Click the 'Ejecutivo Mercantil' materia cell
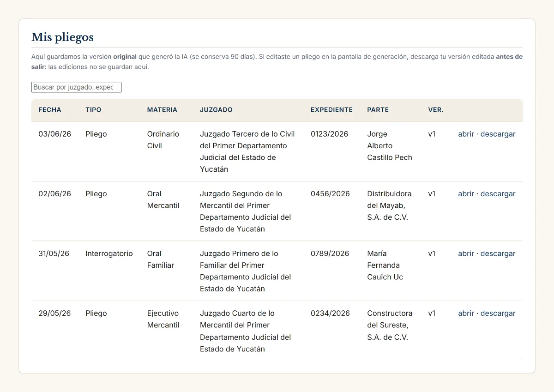 (163, 319)
